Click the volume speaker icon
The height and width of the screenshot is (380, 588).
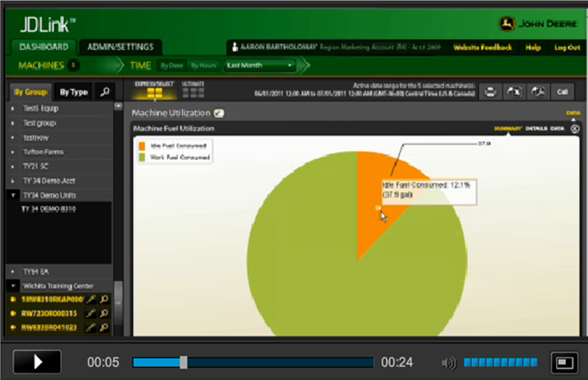coord(449,362)
